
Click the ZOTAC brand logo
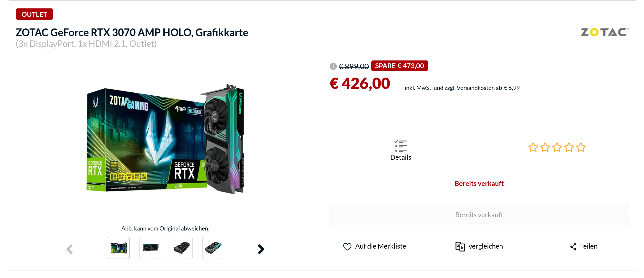point(605,32)
